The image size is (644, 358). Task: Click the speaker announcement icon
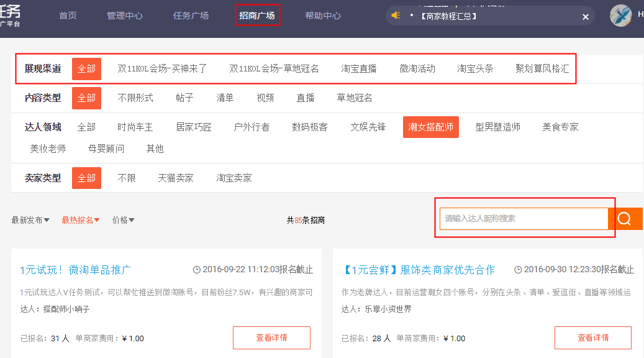point(396,16)
